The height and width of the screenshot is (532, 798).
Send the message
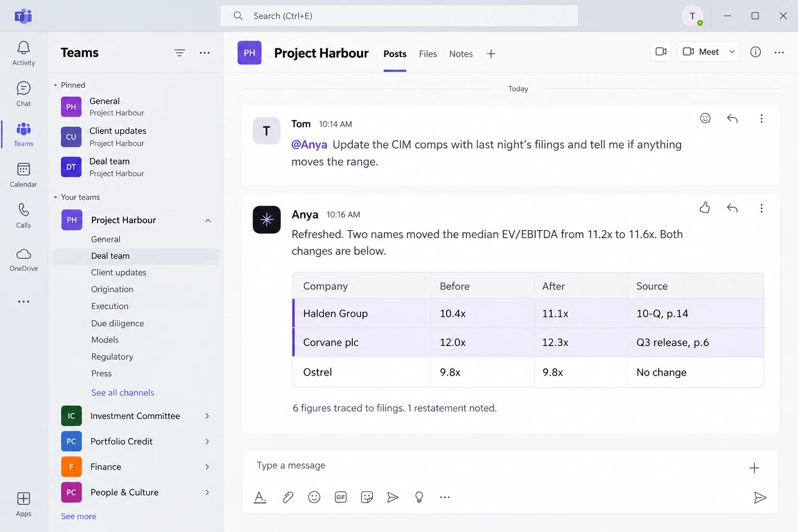[760, 498]
